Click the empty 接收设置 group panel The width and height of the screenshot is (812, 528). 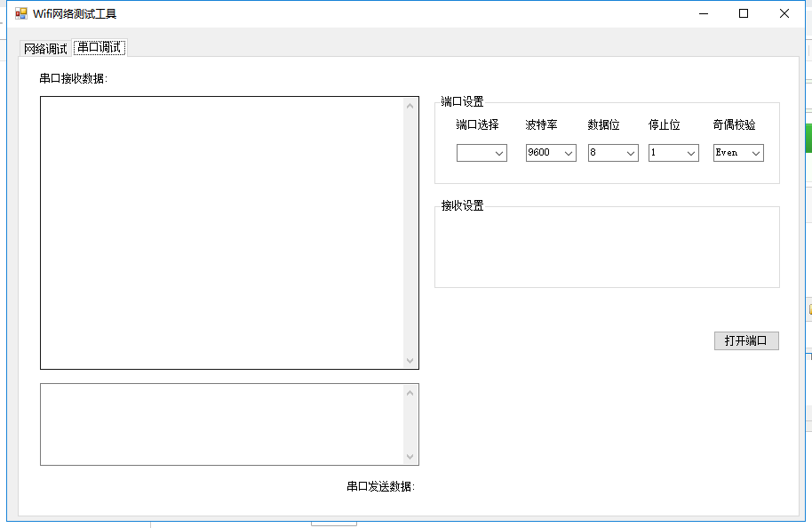(x=607, y=249)
